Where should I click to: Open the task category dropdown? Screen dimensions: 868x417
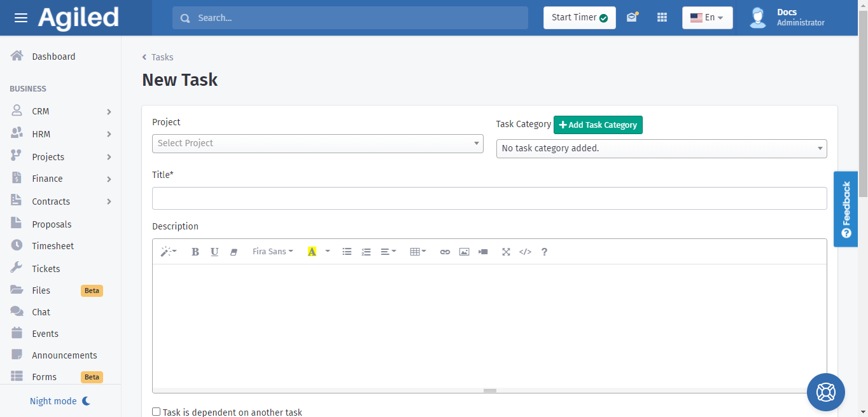(661, 149)
